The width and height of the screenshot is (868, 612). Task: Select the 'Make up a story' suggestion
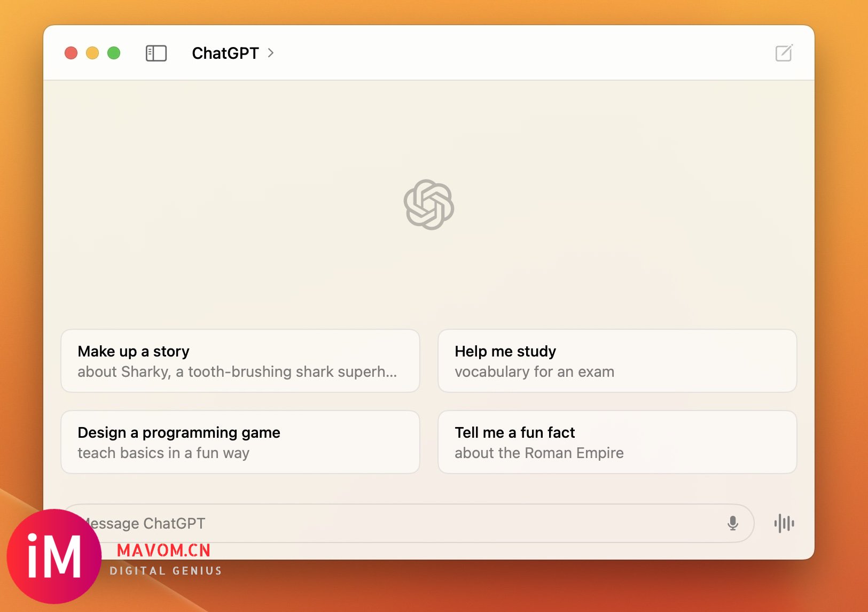pyautogui.click(x=240, y=361)
